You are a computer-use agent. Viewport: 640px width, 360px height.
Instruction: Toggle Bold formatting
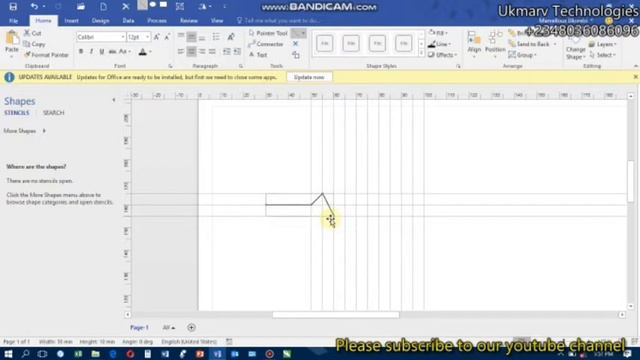[x=81, y=51]
